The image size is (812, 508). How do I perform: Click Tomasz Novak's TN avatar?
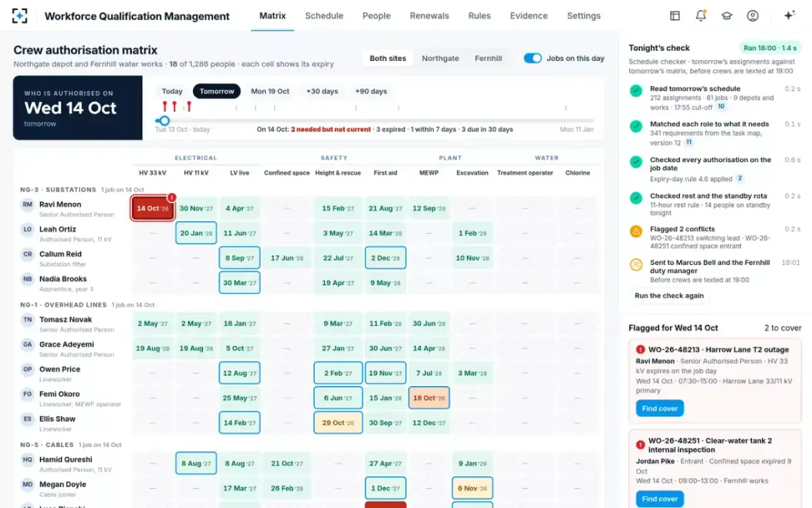click(28, 320)
